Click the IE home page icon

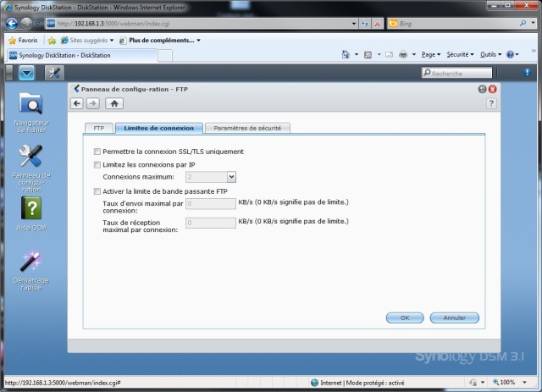tap(346, 55)
